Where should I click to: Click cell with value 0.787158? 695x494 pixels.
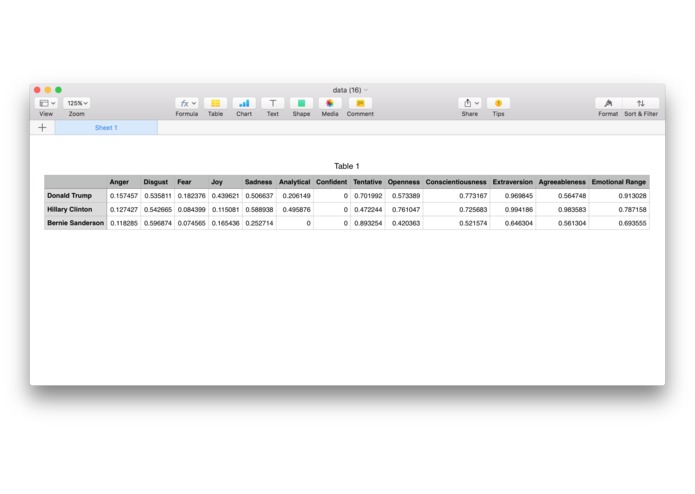pos(619,210)
